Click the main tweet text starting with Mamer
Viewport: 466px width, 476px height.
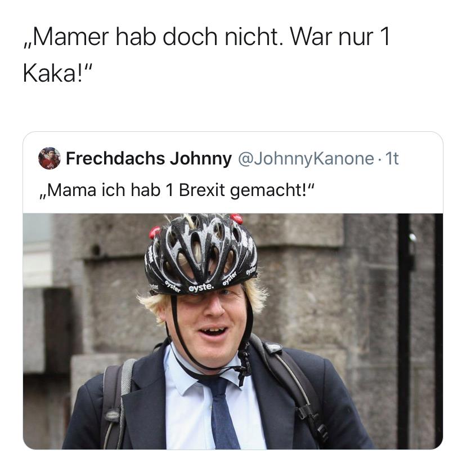point(207,55)
